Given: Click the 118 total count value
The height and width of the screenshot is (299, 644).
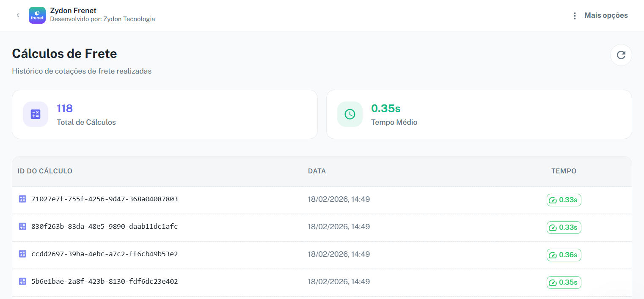Looking at the screenshot, I should 65,109.
